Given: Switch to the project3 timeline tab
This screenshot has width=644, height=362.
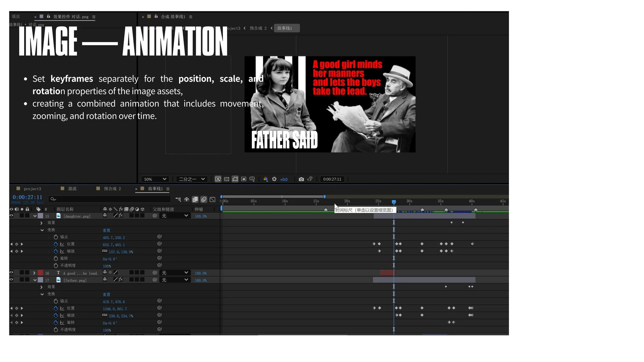Looking at the screenshot, I should 32,189.
